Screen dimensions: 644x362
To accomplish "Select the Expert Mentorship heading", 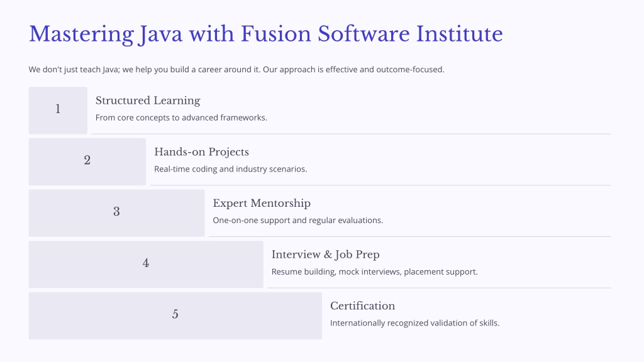I will 262,203.
